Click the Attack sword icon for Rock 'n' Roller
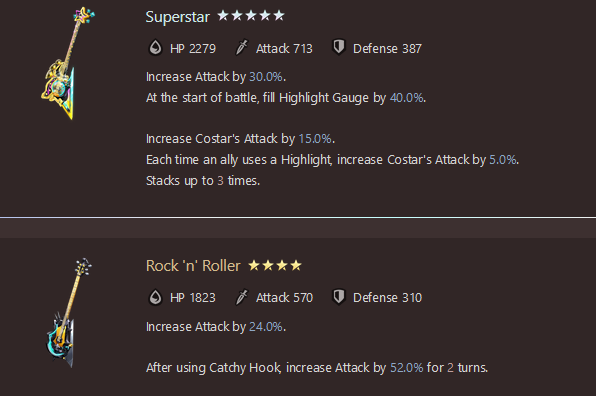The width and height of the screenshot is (596, 396). click(x=241, y=297)
